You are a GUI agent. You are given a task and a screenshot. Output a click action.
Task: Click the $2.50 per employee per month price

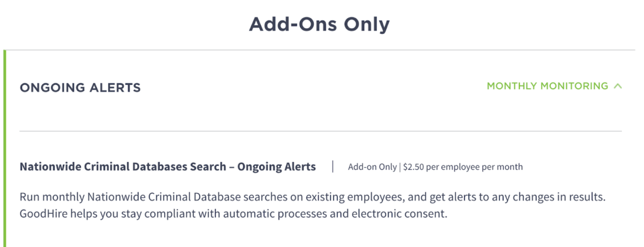click(463, 167)
